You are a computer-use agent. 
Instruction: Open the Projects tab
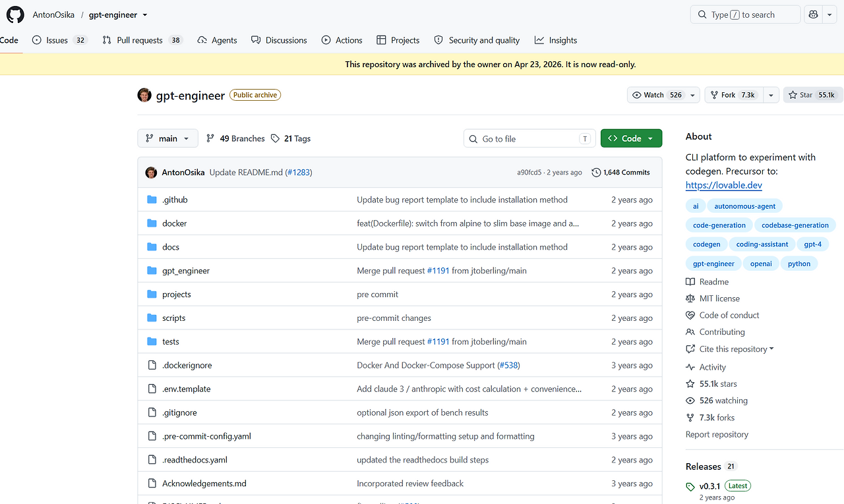click(x=398, y=40)
